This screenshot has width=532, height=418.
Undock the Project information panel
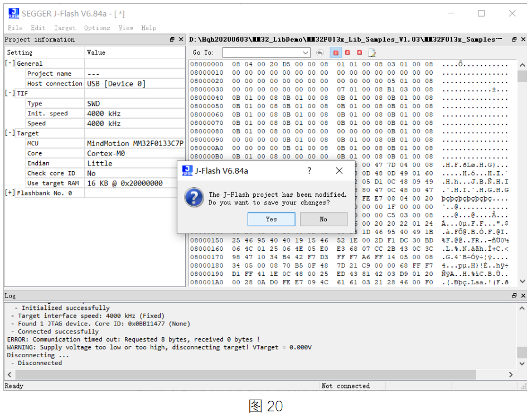[172, 40]
